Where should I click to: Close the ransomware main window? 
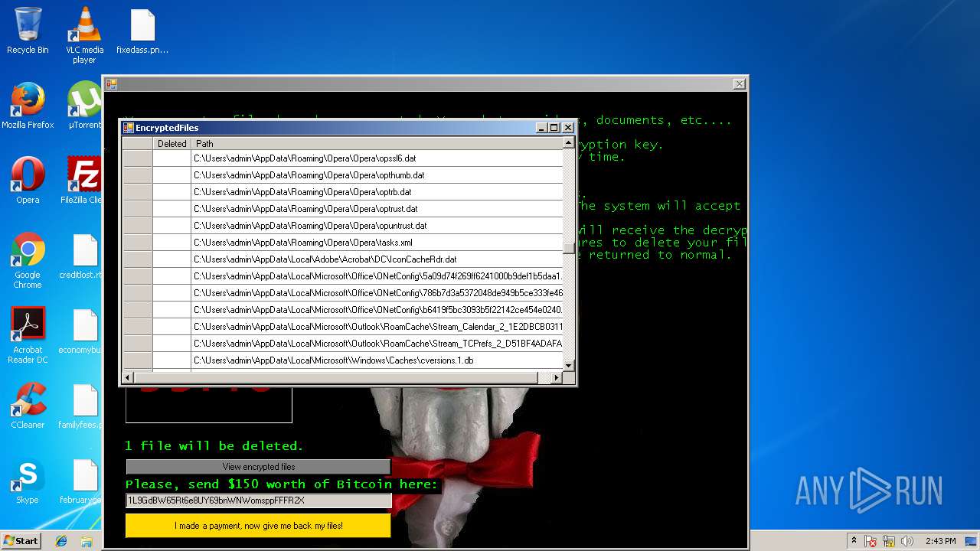tap(739, 83)
